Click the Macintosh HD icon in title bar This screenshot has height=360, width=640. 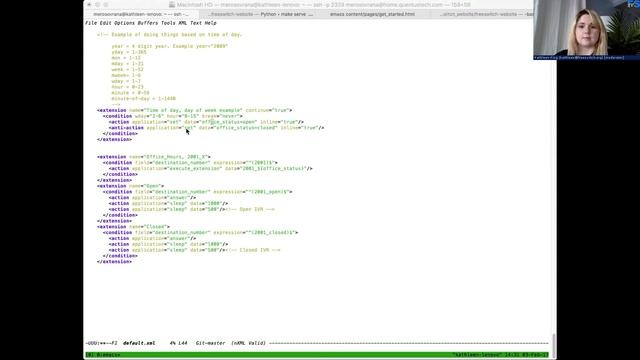click(x=172, y=4)
